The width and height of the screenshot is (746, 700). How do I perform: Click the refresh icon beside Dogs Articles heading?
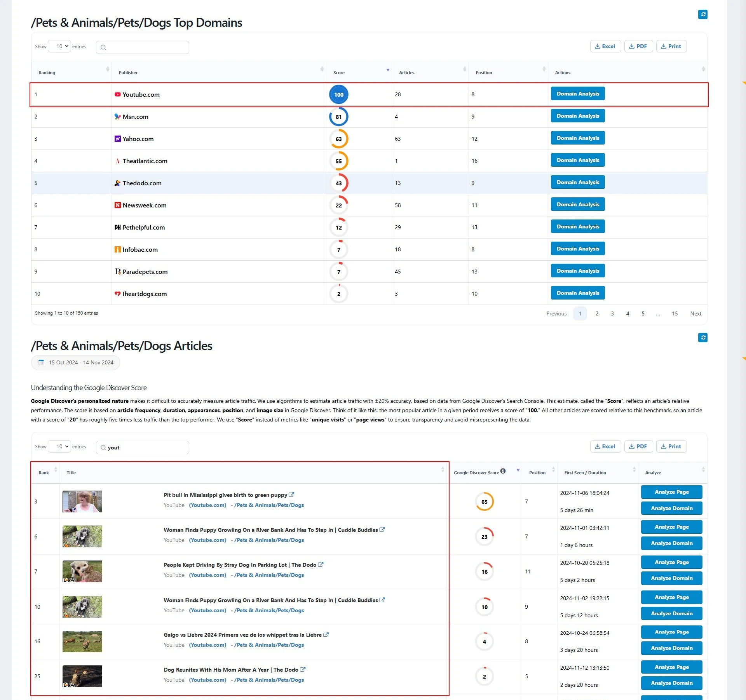(702, 338)
